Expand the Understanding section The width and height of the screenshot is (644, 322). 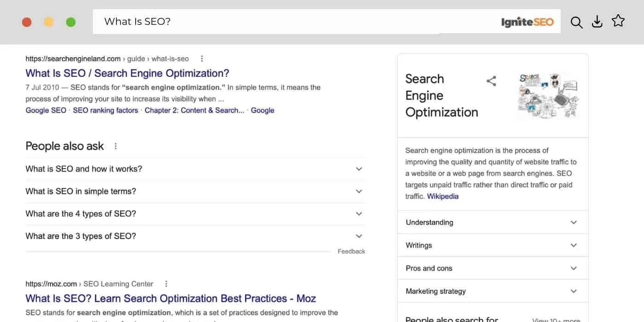(573, 222)
